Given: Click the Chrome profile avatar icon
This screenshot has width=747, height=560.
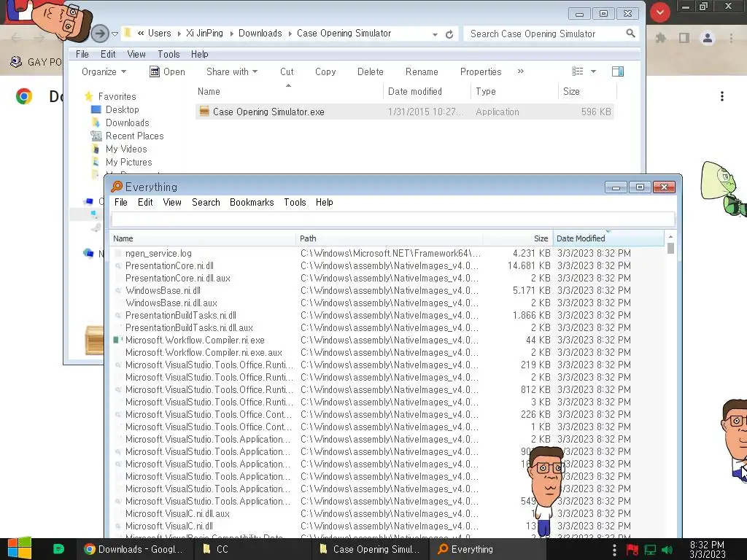Looking at the screenshot, I should (x=708, y=38).
